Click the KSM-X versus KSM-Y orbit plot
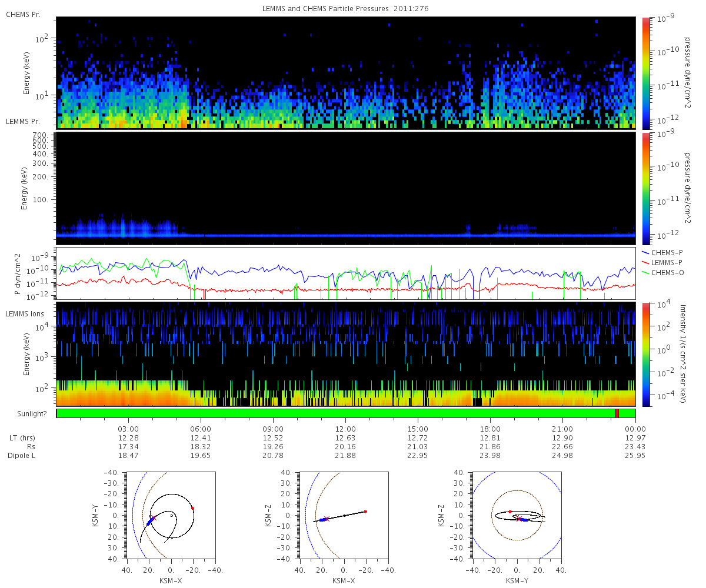706x588 pixels. (171, 515)
